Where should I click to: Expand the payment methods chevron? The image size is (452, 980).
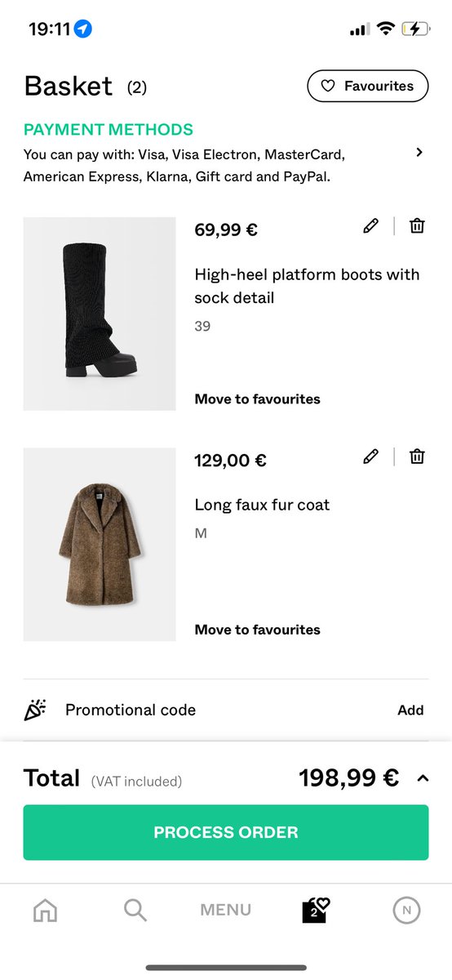click(419, 152)
